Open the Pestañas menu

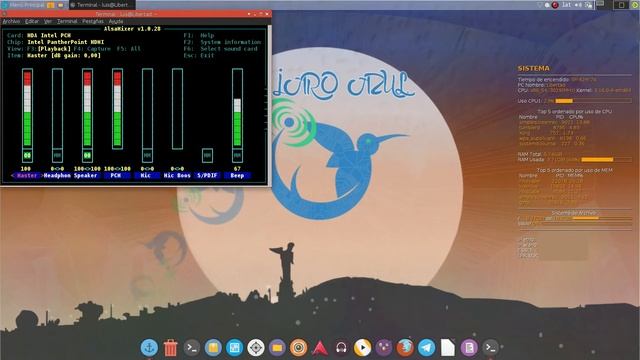click(93, 21)
